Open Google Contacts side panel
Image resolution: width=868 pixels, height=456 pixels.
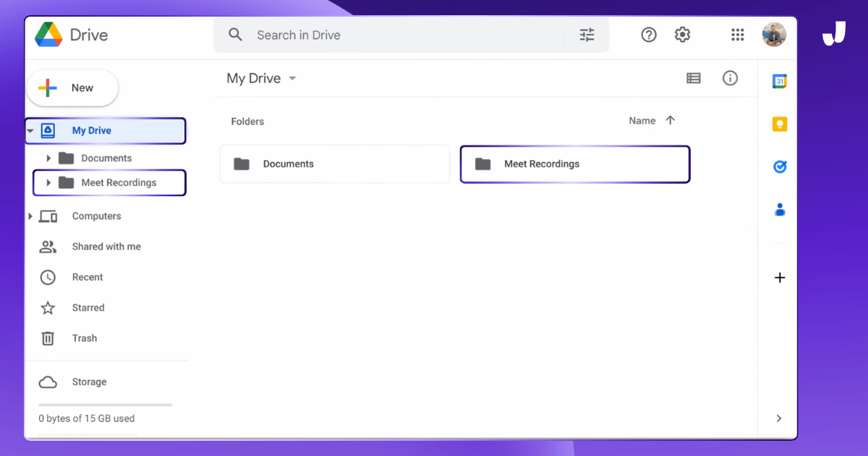(x=780, y=210)
